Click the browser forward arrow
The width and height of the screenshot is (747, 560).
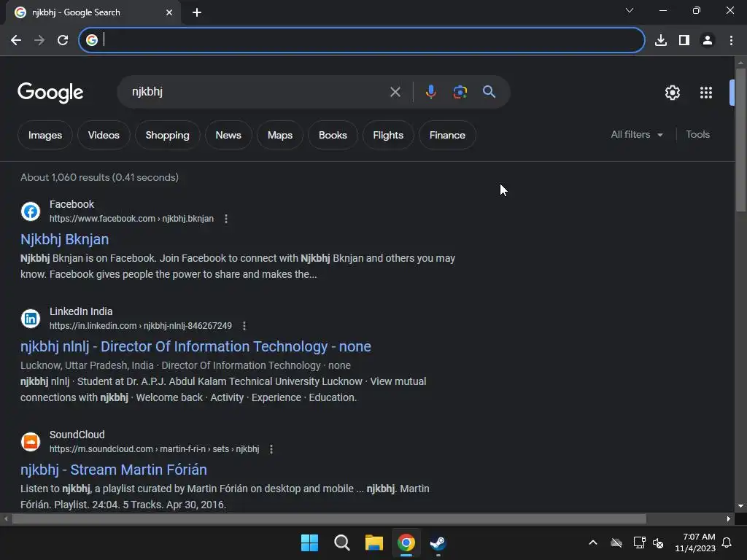(39, 40)
